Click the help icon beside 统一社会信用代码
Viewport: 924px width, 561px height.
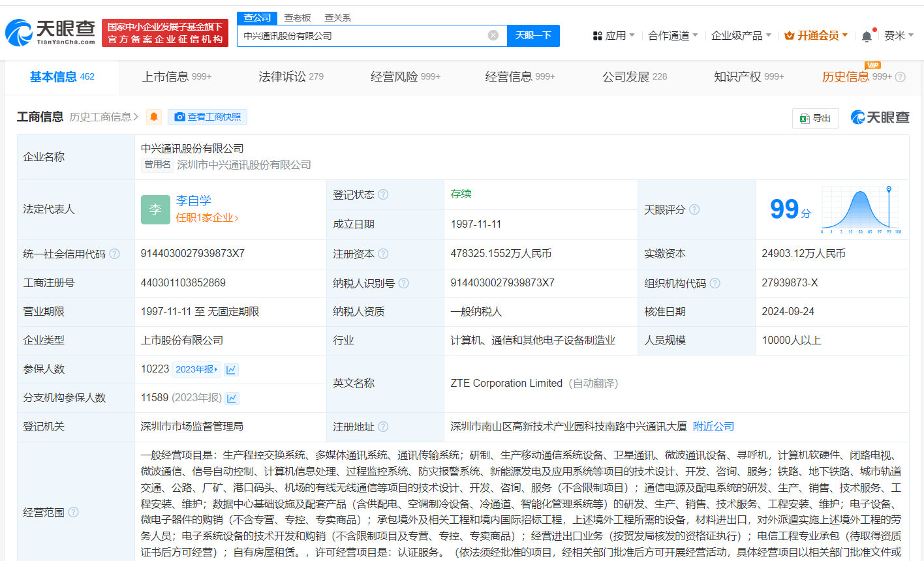pyautogui.click(x=114, y=254)
